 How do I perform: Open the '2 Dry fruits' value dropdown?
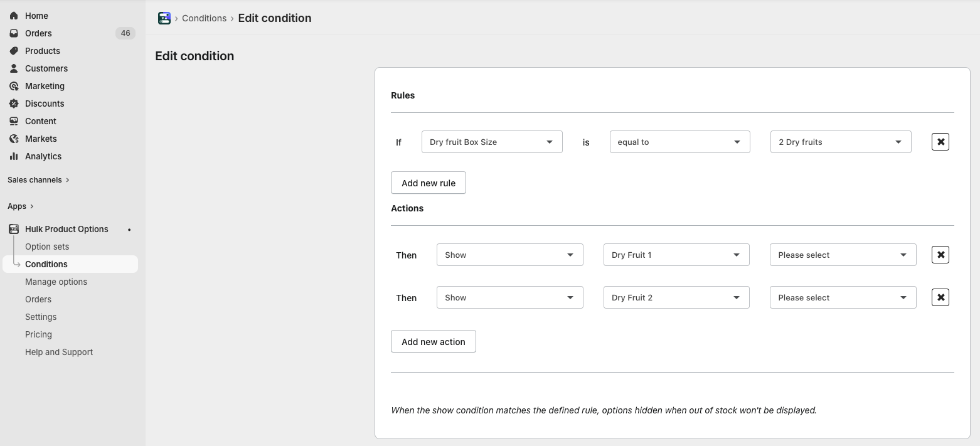[840, 142]
